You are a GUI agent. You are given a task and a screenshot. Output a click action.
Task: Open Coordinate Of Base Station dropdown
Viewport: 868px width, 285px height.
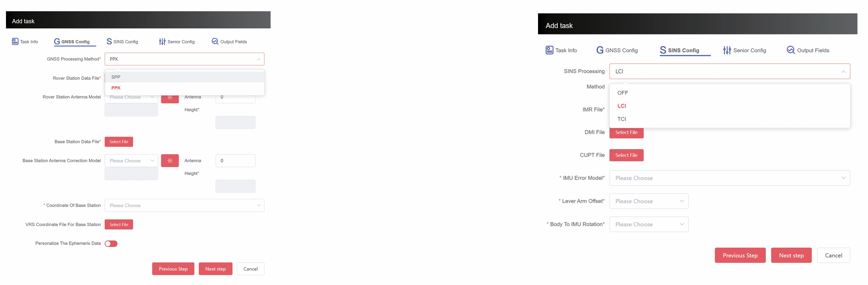184,205
